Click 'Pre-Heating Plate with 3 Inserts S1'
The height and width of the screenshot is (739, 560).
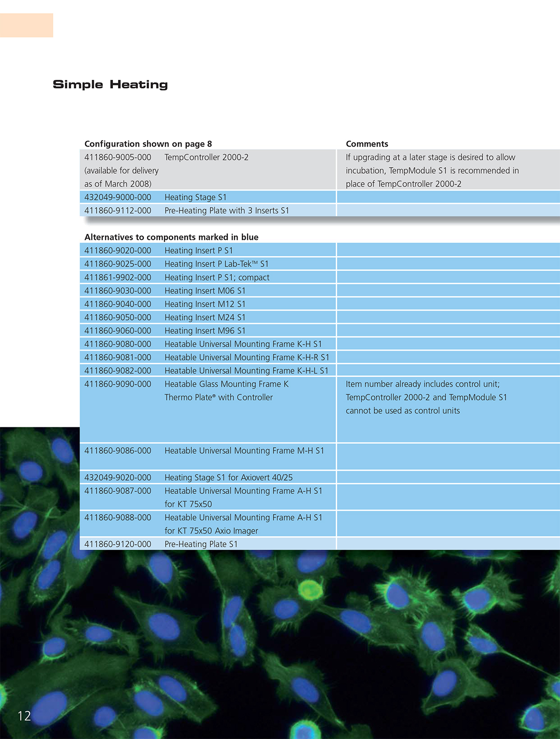point(227,211)
